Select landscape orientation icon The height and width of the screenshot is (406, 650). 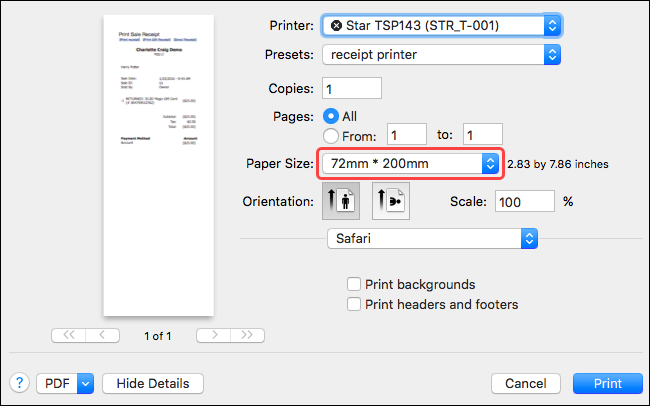pos(391,201)
